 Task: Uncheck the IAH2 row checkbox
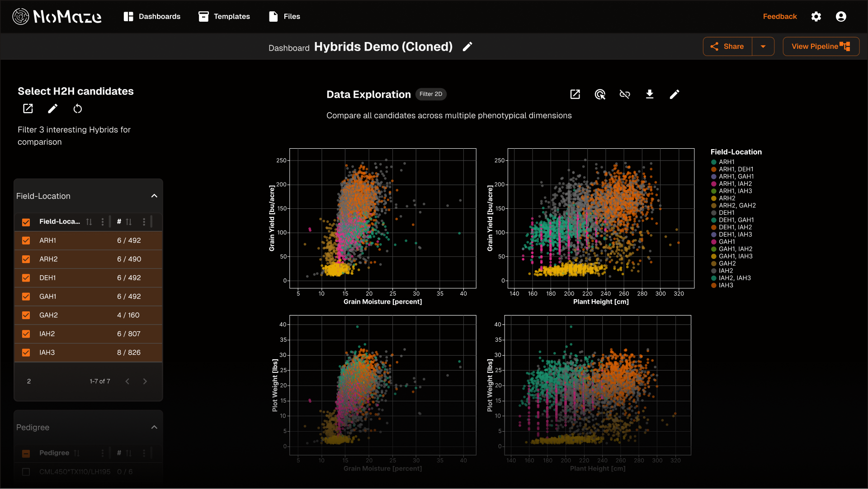pos(26,334)
